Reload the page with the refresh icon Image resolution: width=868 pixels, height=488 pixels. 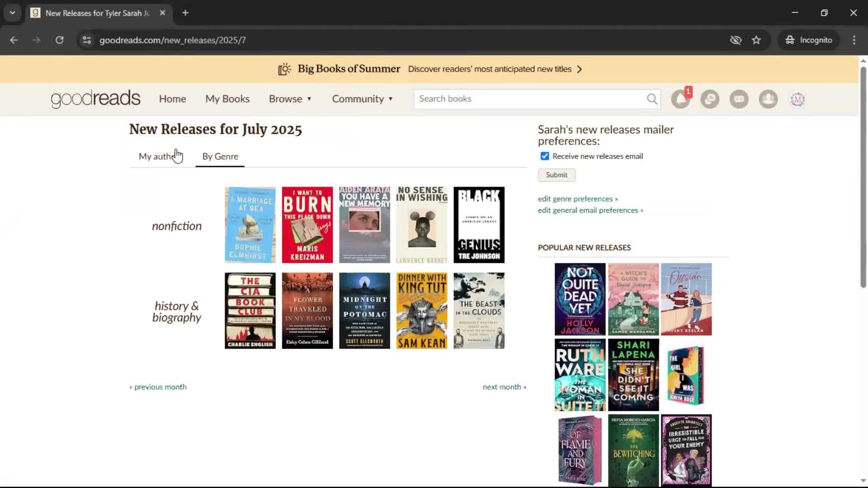(x=59, y=40)
